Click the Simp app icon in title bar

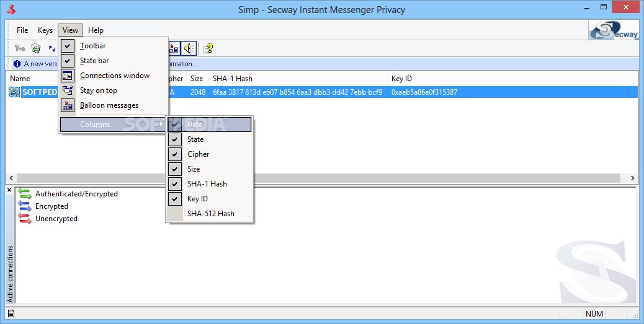11,9
